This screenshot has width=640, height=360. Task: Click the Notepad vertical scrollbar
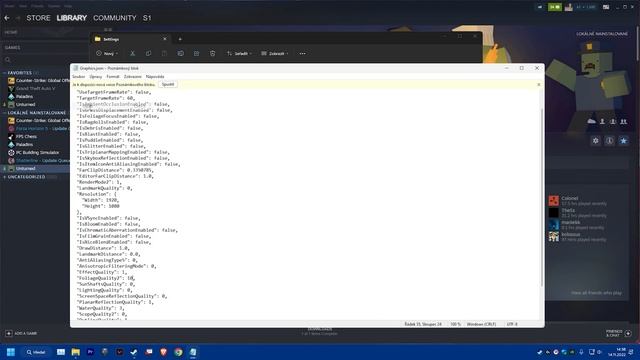(x=542, y=198)
